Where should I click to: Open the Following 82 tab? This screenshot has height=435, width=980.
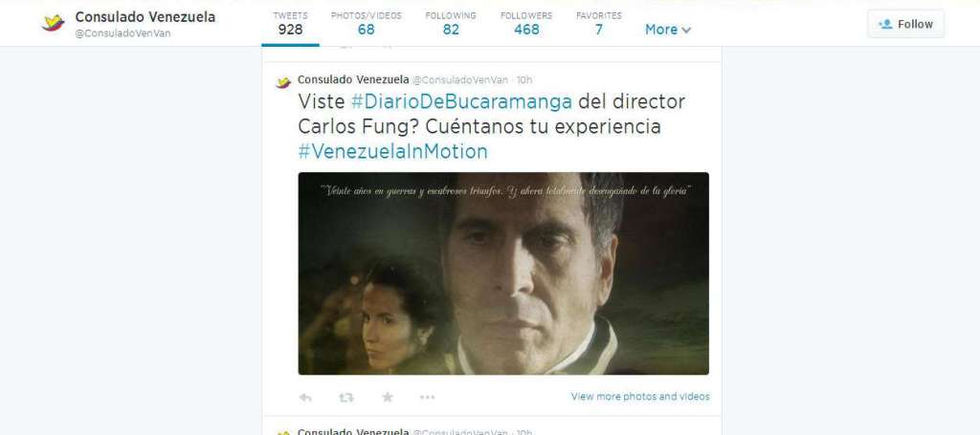pyautogui.click(x=451, y=23)
